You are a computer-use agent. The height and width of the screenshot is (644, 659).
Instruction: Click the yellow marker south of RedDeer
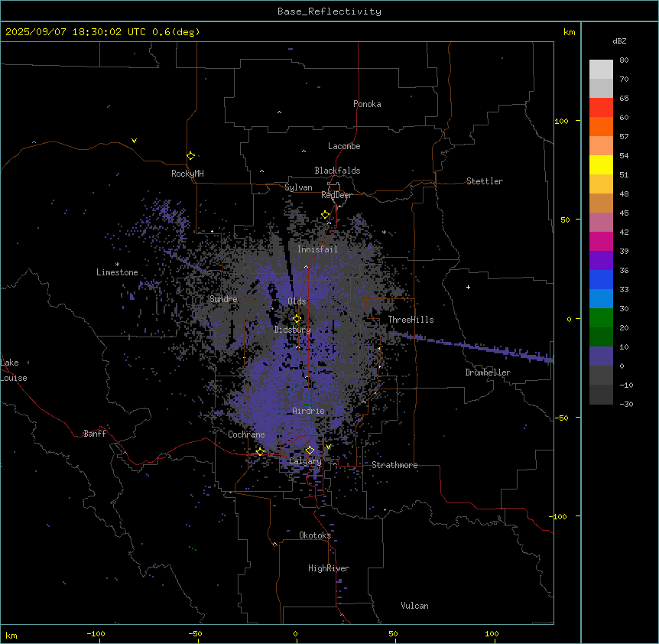coord(325,215)
